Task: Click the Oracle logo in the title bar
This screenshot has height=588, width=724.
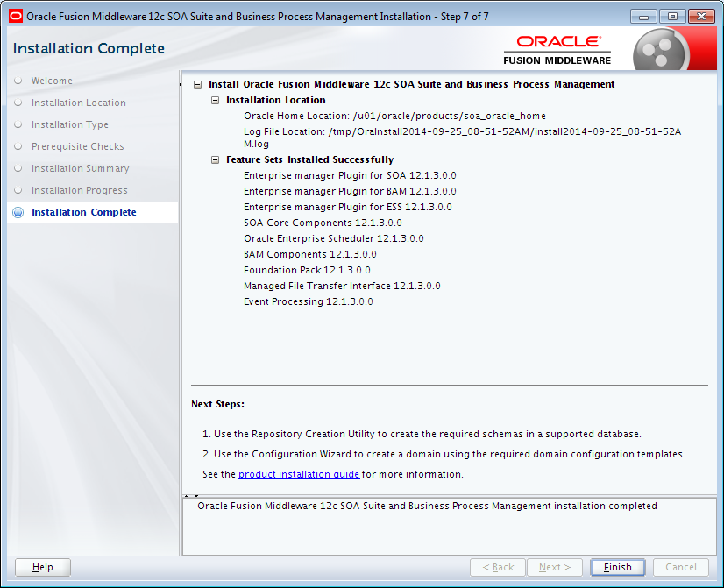Action: coord(14,16)
